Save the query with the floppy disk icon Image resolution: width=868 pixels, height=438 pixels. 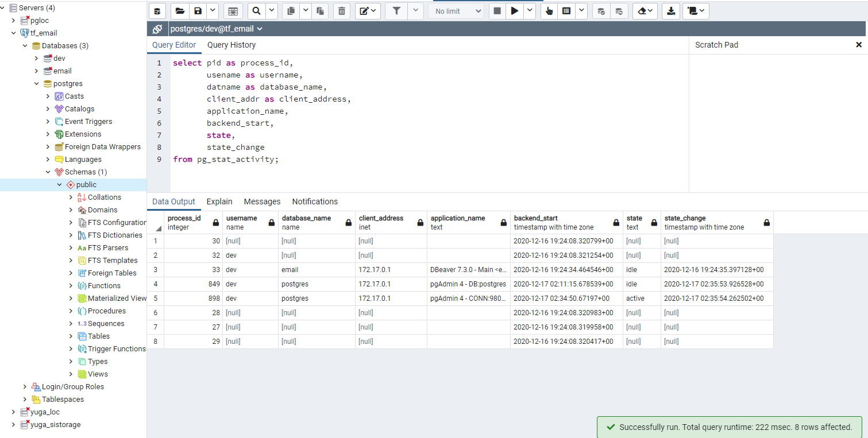tap(198, 11)
